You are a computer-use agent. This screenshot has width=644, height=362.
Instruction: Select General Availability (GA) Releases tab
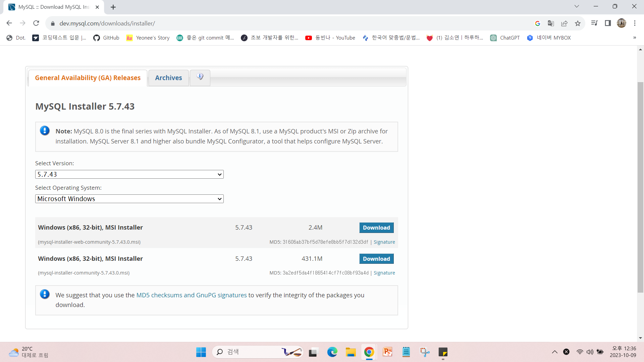88,78
